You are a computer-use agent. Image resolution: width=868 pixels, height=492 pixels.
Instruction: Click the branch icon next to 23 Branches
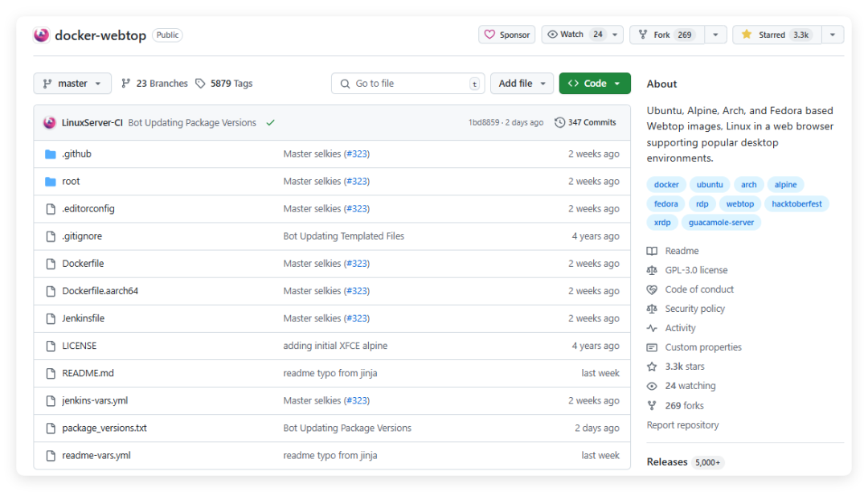pyautogui.click(x=125, y=83)
